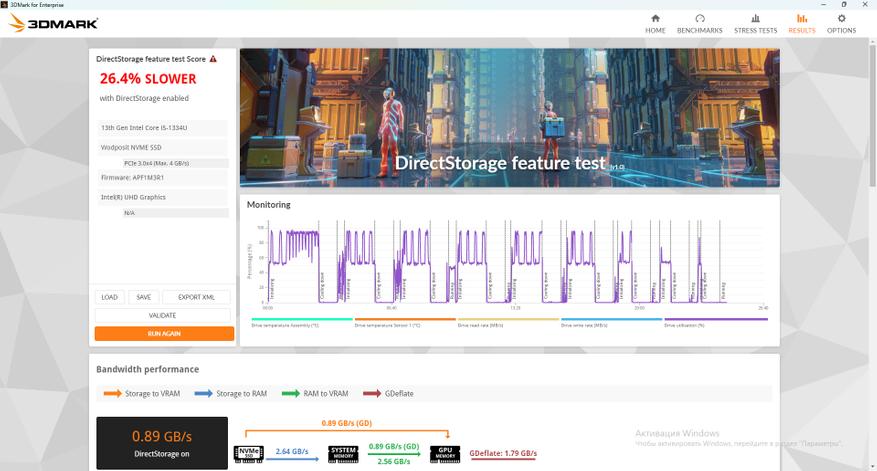Click the Monitoring heading
Image resolution: width=877 pixels, height=471 pixels.
(x=268, y=205)
